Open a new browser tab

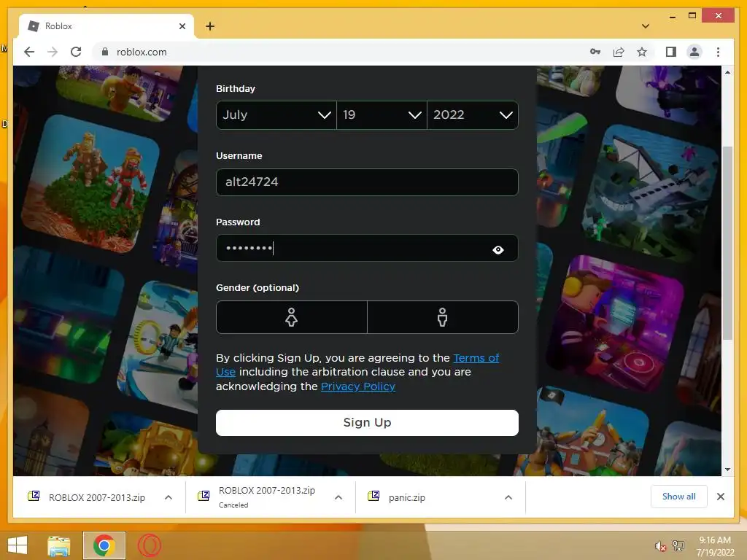[x=210, y=26]
